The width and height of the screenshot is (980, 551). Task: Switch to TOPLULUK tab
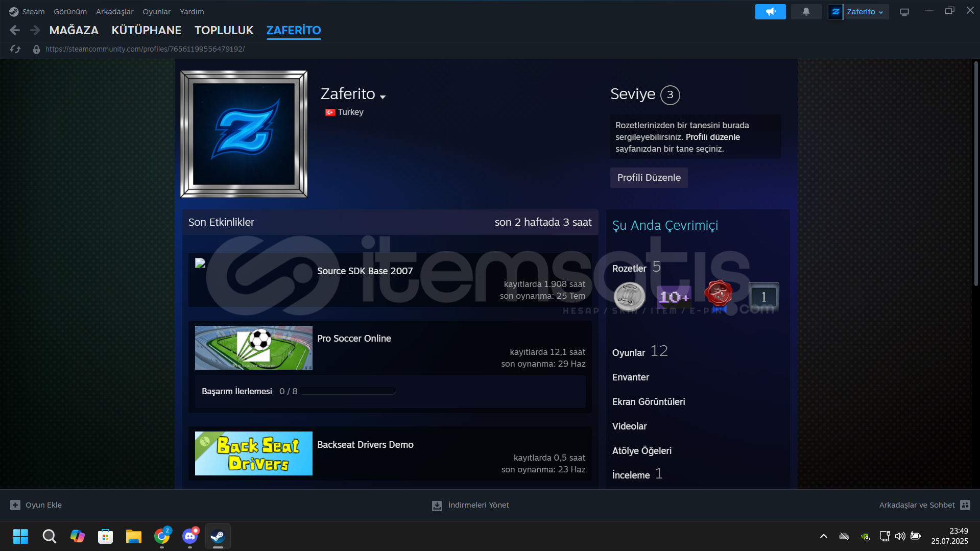coord(224,30)
